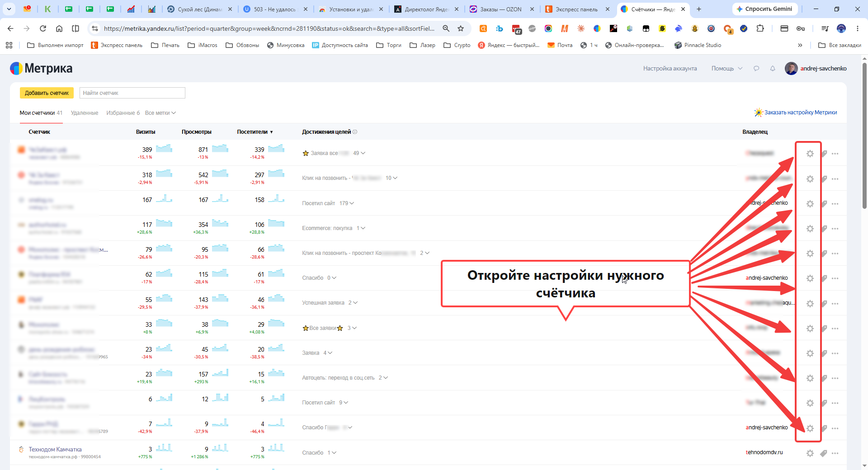Click the visits sparkline in the 389 row
Image resolution: width=868 pixels, height=470 pixels.
pyautogui.click(x=164, y=148)
